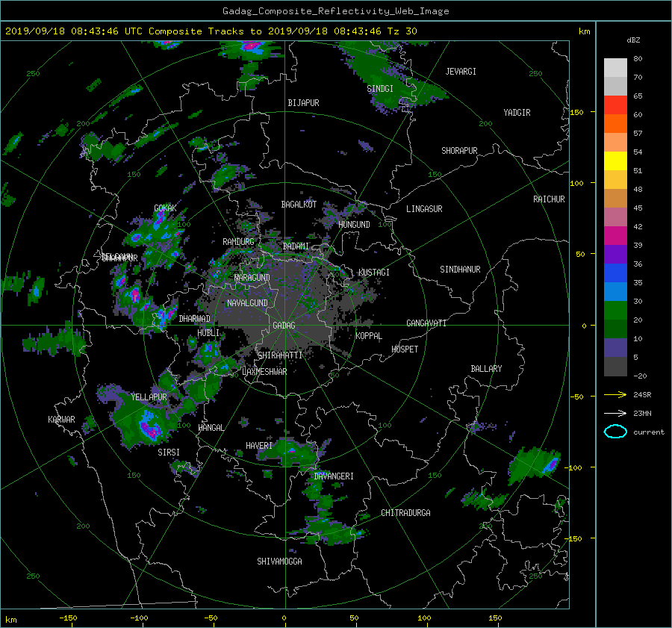Click the GADAG radar center label
This screenshot has height=628, width=672.
(x=284, y=326)
